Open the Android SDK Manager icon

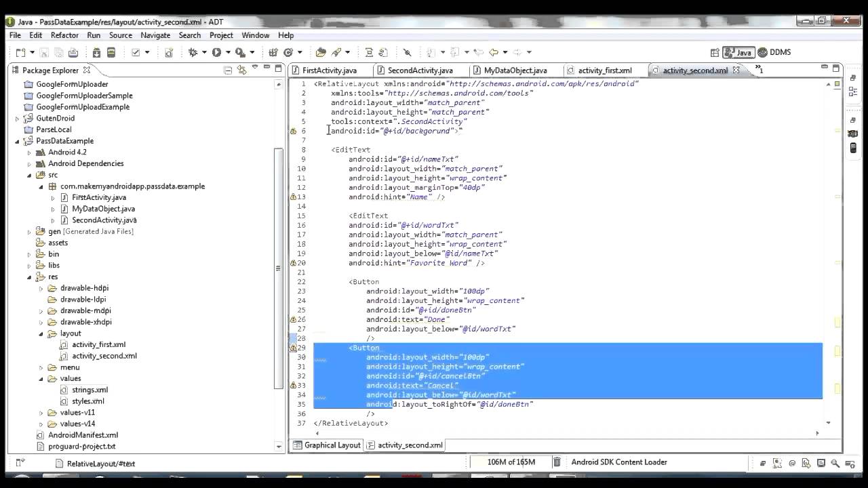click(96, 52)
